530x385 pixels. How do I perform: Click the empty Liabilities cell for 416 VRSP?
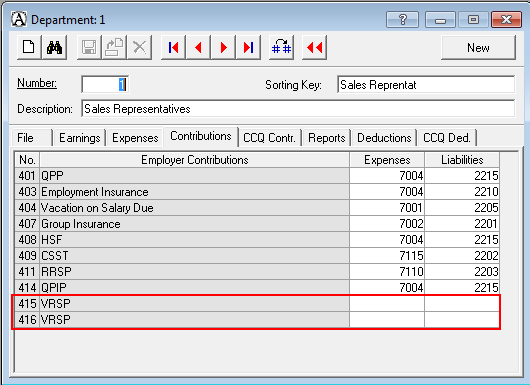(462, 319)
